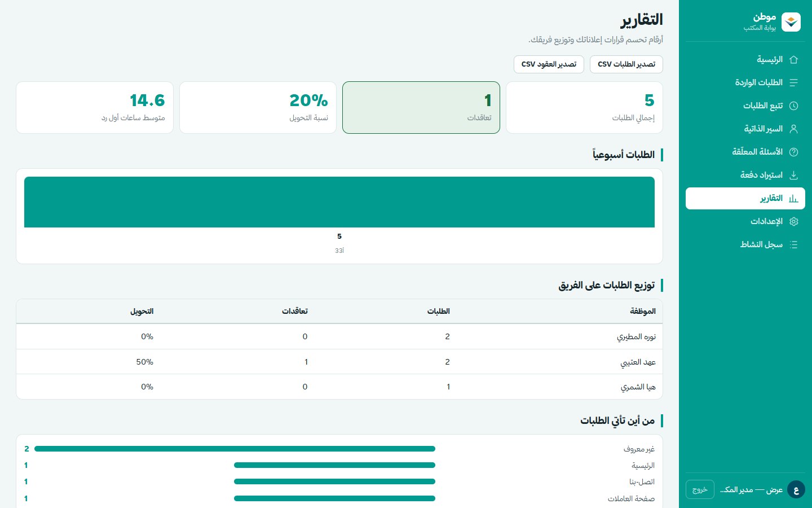Select the الإعدادات menu item
Screen dimensions: 812x508
(x=745, y=221)
